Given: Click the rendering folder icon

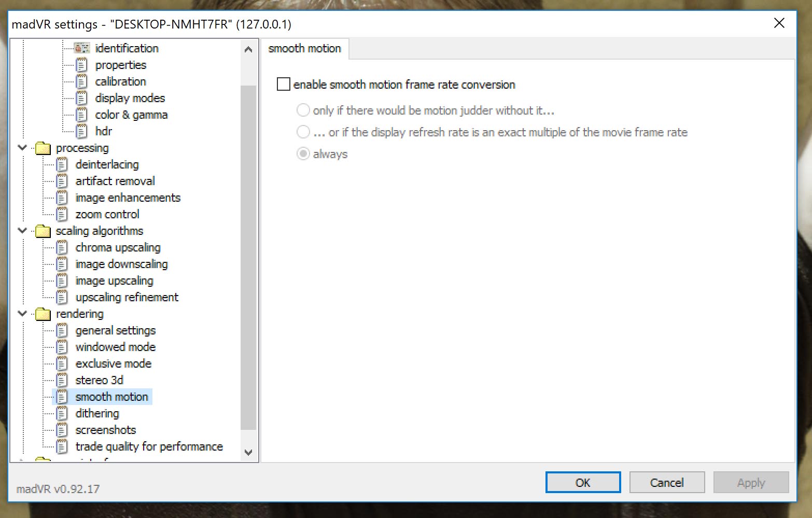Looking at the screenshot, I should point(43,314).
